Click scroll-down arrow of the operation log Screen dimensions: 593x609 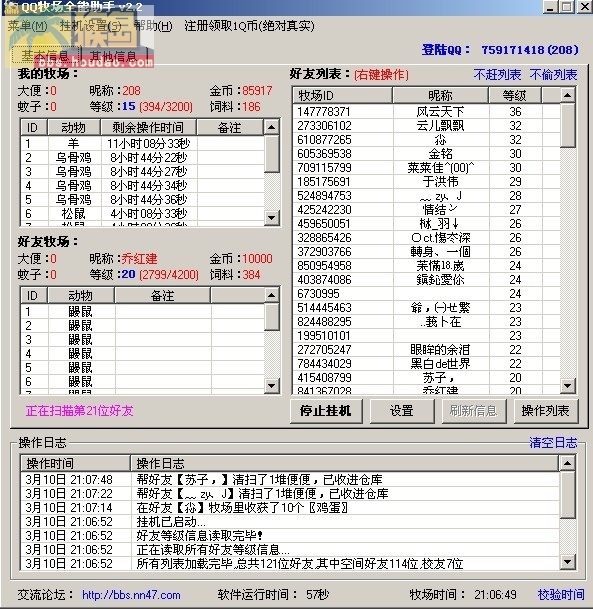point(567,562)
